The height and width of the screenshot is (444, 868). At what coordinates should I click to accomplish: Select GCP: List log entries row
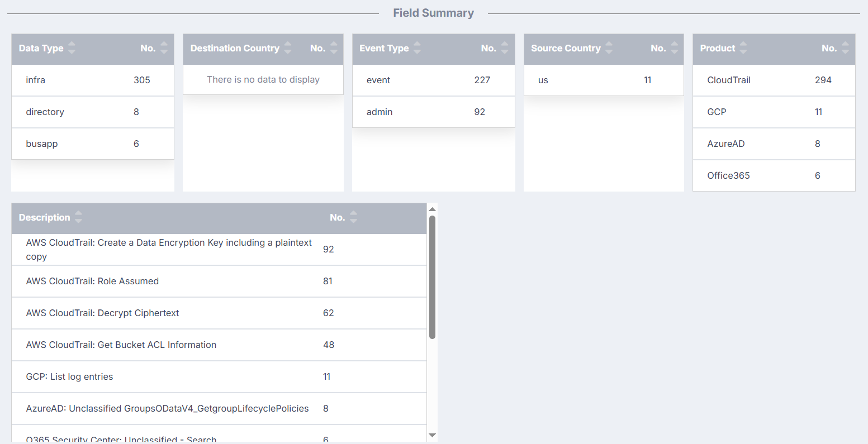click(219, 376)
